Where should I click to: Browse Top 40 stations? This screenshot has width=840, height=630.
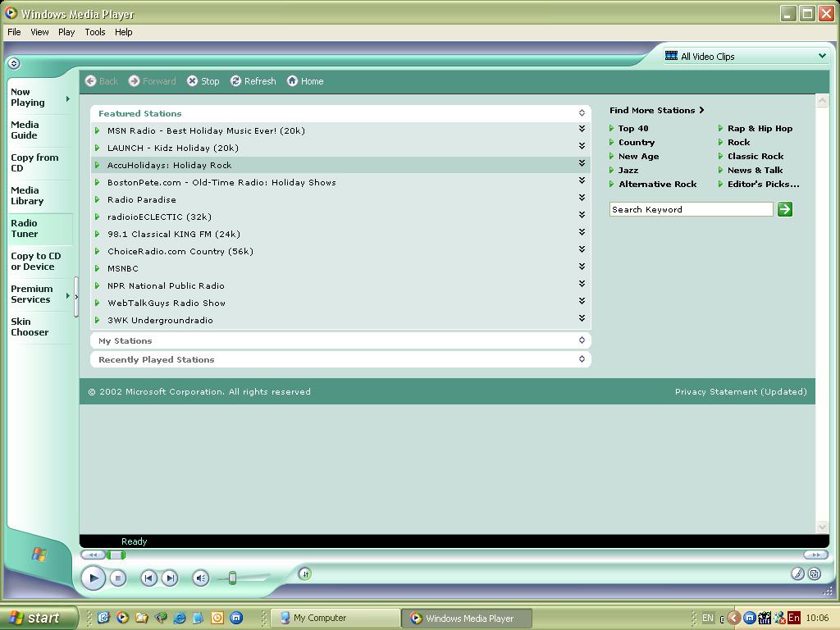click(x=633, y=129)
